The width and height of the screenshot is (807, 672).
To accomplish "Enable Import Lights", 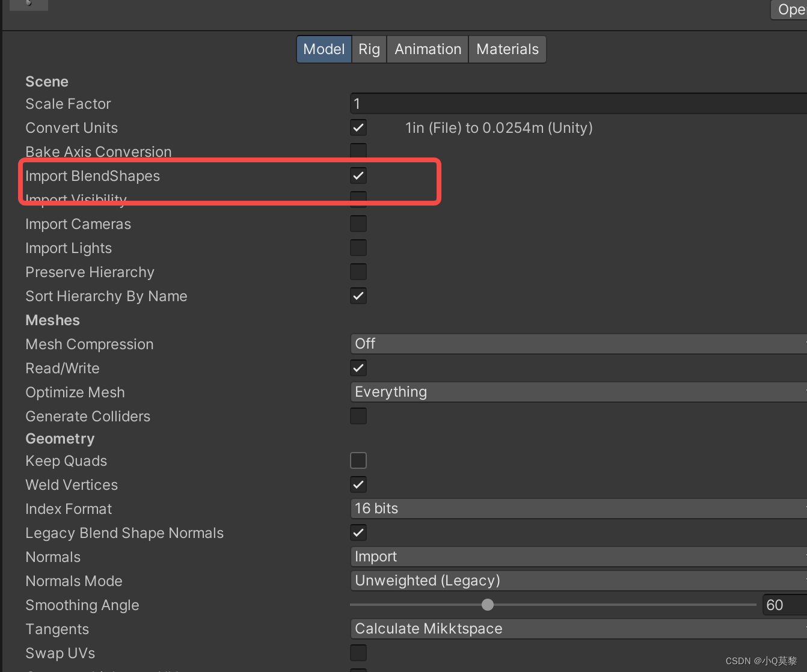I will pyautogui.click(x=358, y=247).
